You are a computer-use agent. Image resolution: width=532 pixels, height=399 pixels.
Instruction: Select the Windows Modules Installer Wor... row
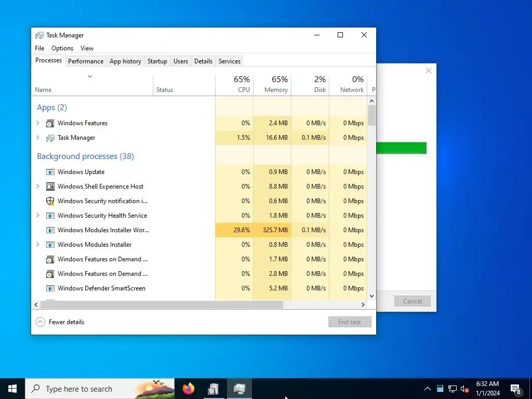[199, 230]
